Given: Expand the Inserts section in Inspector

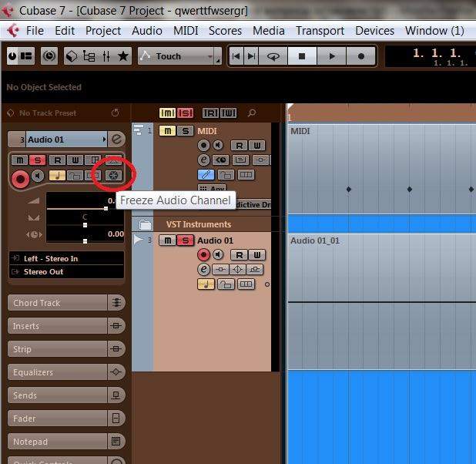Looking at the screenshot, I should pyautogui.click(x=56, y=326).
